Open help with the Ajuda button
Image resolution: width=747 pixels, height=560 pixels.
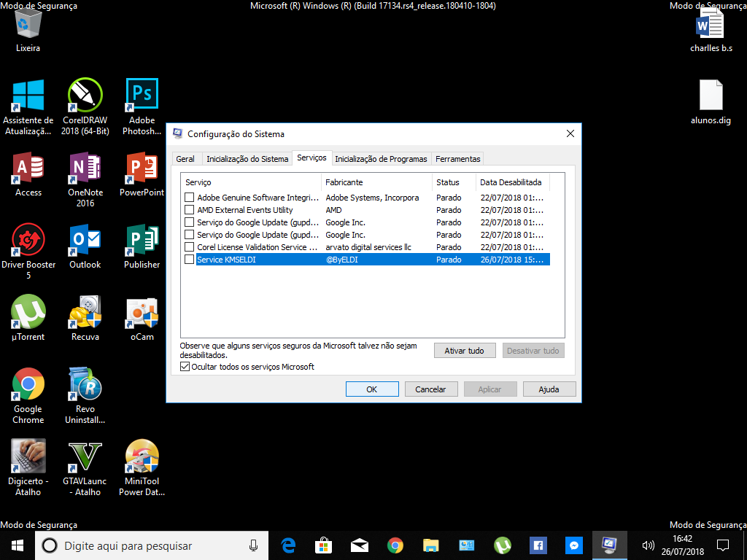point(549,389)
